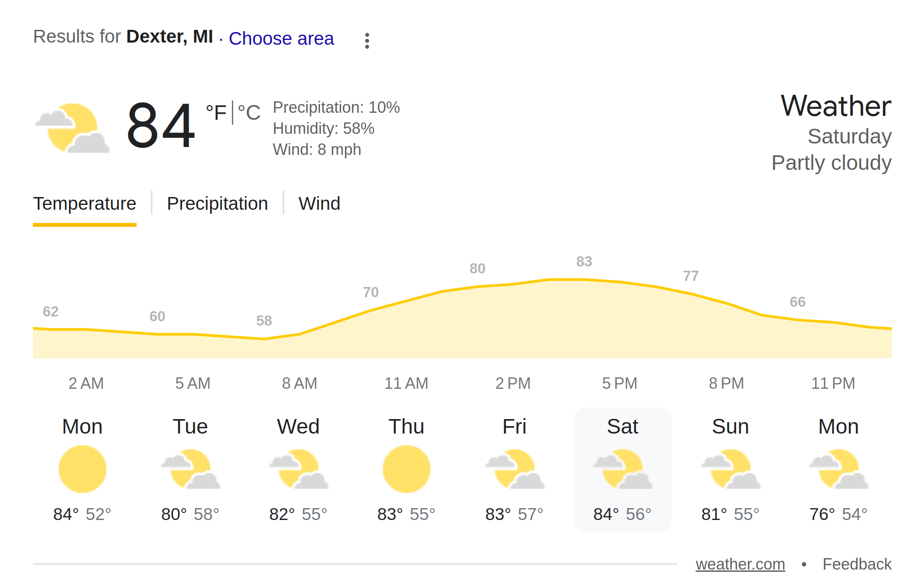Open the Temperature tab
The image size is (924, 581).
click(x=85, y=204)
